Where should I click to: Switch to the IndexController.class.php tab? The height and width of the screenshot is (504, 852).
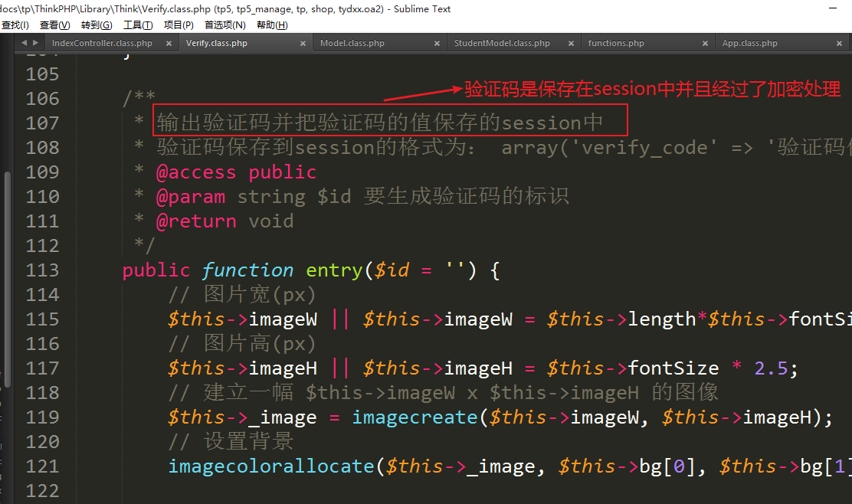(x=102, y=44)
